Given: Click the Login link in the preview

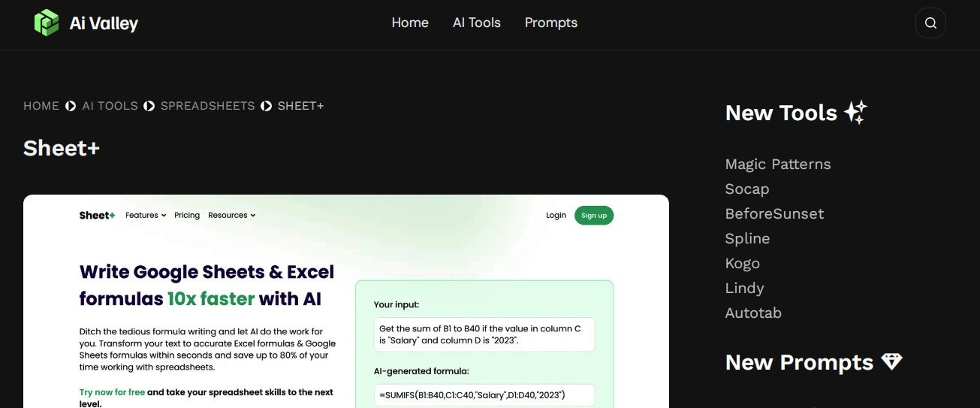Looking at the screenshot, I should [556, 215].
